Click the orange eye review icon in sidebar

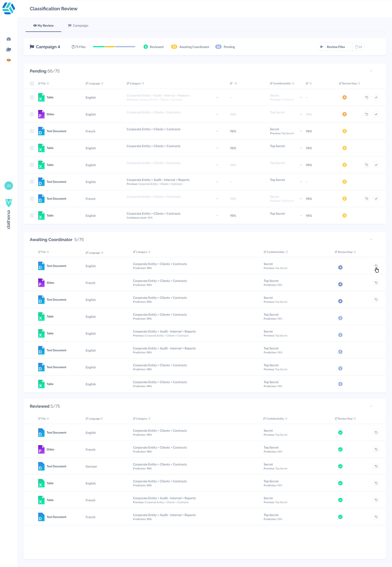click(9, 60)
